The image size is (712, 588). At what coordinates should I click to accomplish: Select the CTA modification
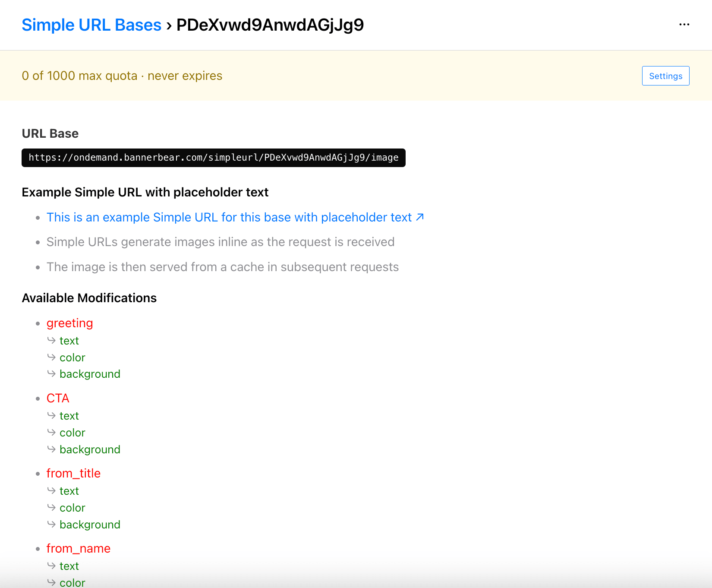pyautogui.click(x=58, y=398)
